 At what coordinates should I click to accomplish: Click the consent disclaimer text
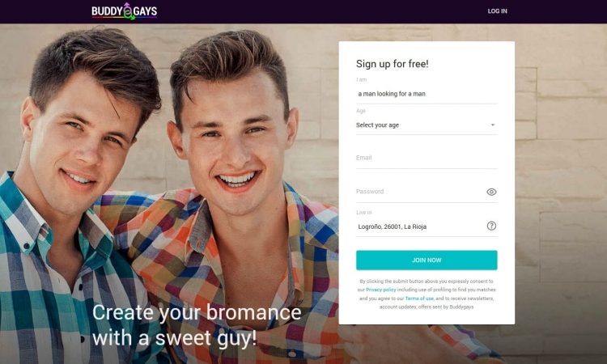click(x=427, y=294)
